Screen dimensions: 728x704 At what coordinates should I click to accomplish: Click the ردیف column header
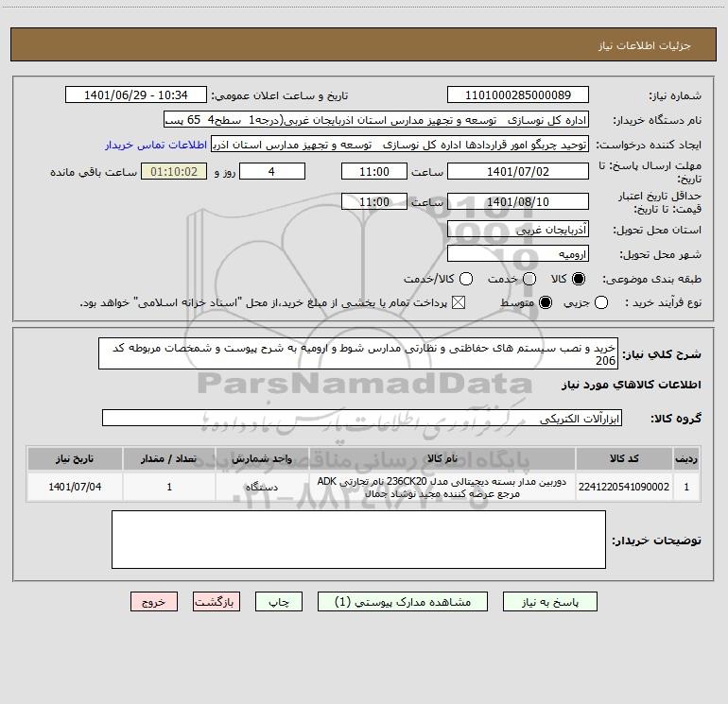[686, 458]
